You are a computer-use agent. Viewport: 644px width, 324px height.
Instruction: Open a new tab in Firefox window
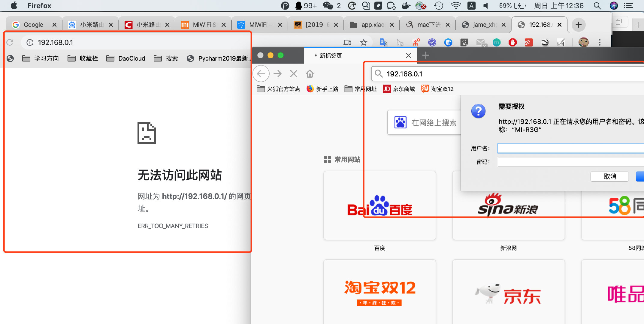(425, 55)
